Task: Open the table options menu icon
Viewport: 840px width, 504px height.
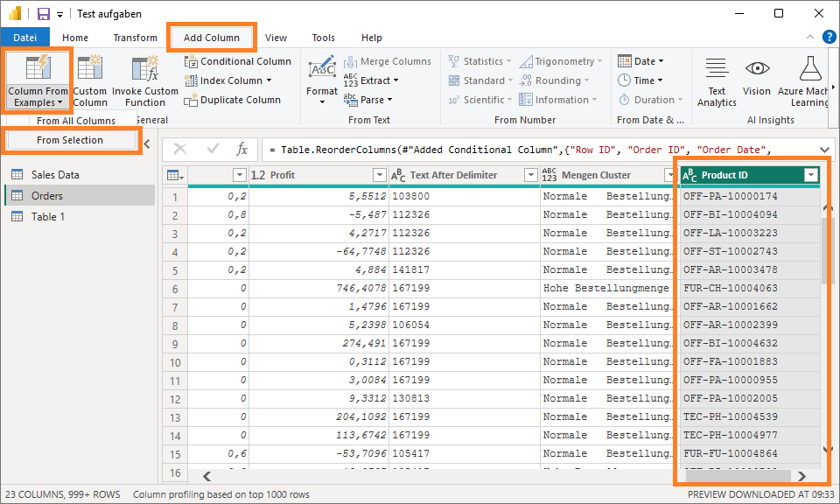Action: pos(175,175)
